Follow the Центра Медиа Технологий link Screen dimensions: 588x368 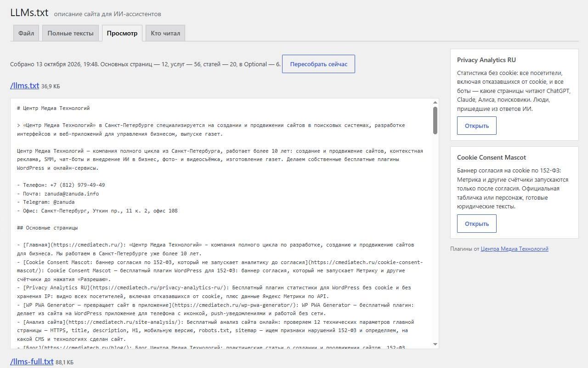(514, 249)
